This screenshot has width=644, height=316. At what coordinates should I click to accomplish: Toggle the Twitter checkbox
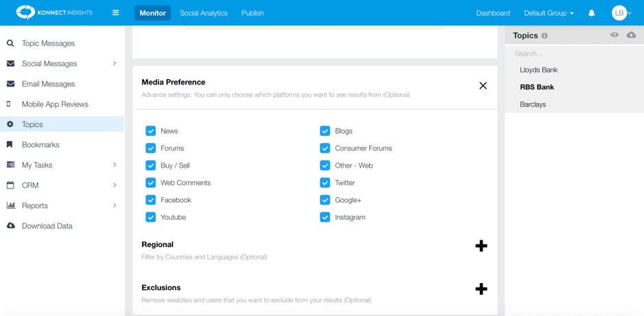(325, 183)
